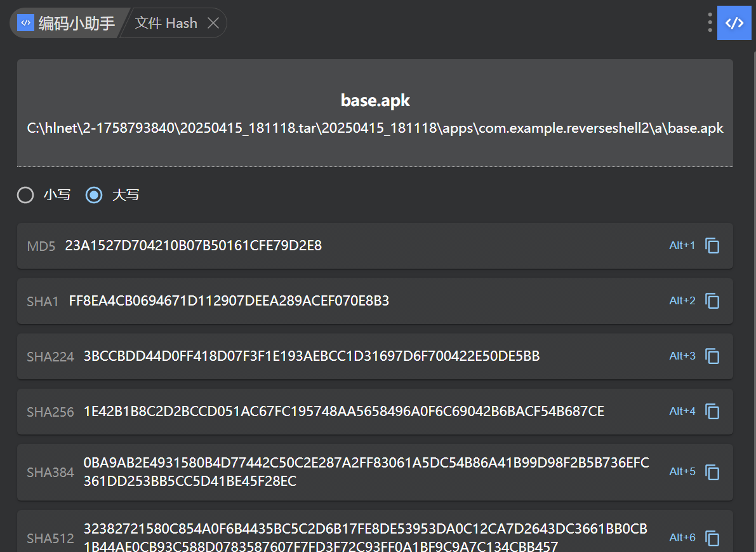Image resolution: width=756 pixels, height=552 pixels.
Task: Click the blue code icon button
Action: (734, 23)
